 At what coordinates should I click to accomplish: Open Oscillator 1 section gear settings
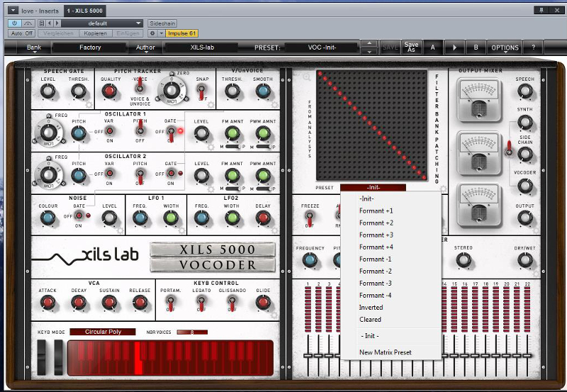pyautogui.click(x=210, y=147)
